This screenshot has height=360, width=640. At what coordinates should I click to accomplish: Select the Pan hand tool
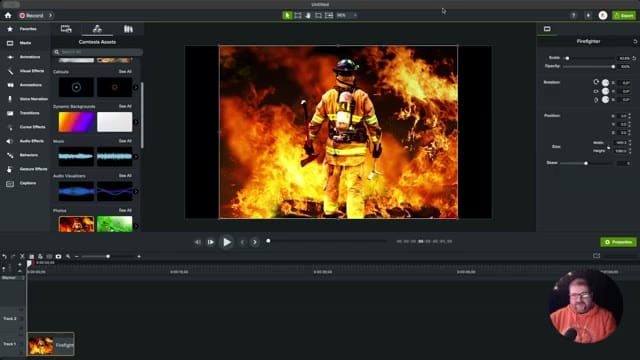pos(308,16)
